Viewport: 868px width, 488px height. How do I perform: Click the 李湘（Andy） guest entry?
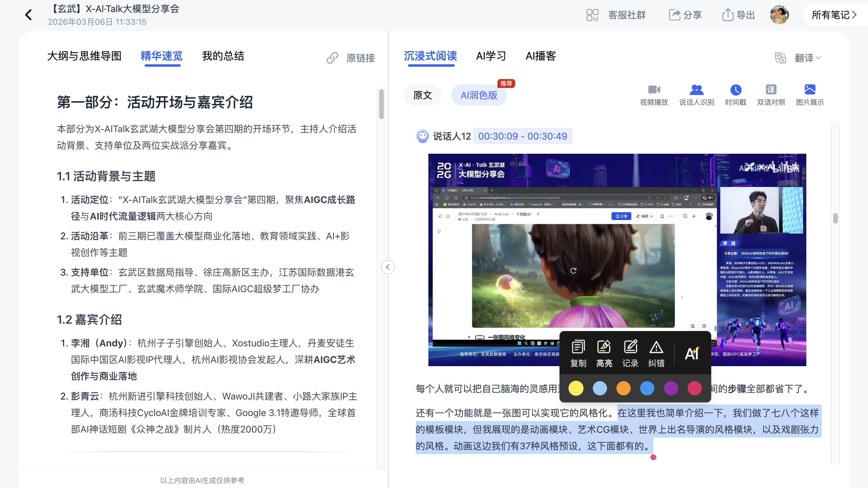213,360
